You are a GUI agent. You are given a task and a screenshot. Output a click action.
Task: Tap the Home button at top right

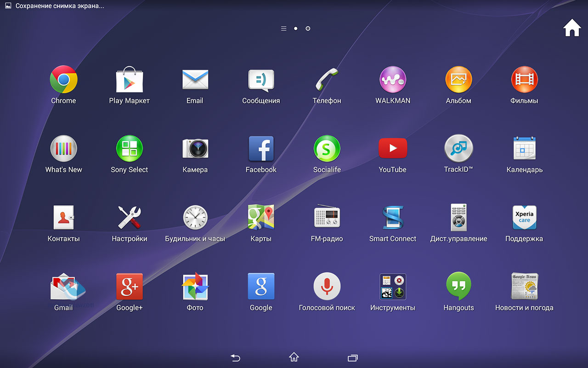572,28
